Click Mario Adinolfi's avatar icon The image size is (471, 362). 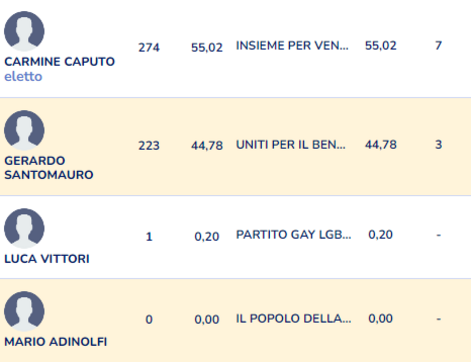pyautogui.click(x=24, y=311)
